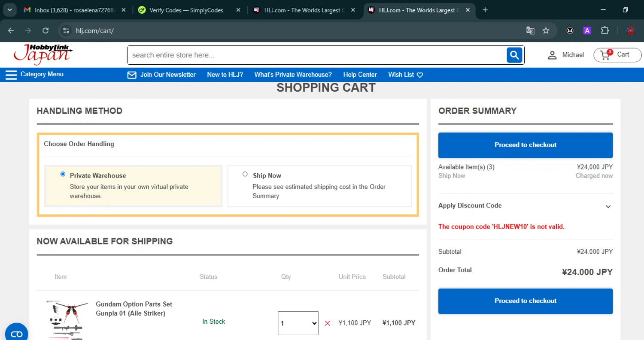Select Ship Now handling option
The width and height of the screenshot is (644, 340).
point(245,174)
